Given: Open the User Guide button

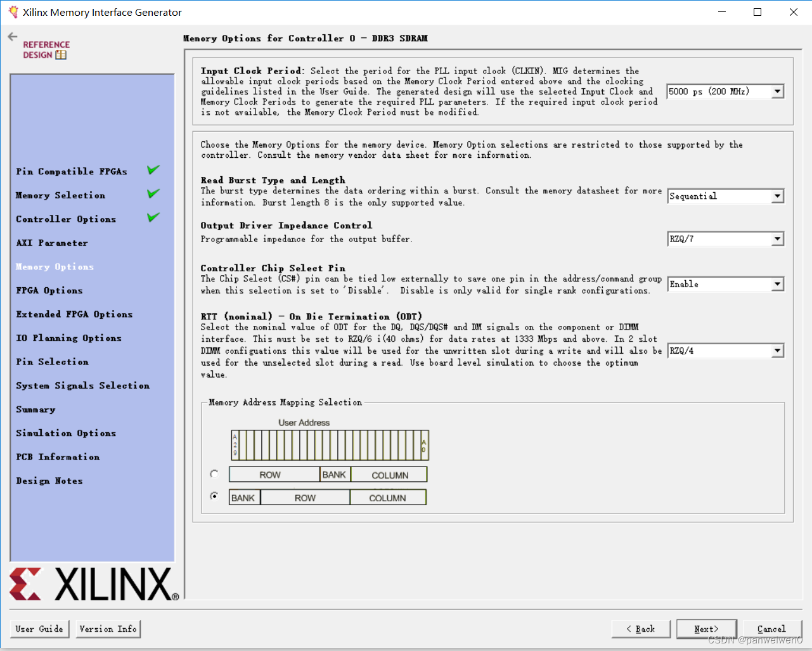Looking at the screenshot, I should 40,629.
